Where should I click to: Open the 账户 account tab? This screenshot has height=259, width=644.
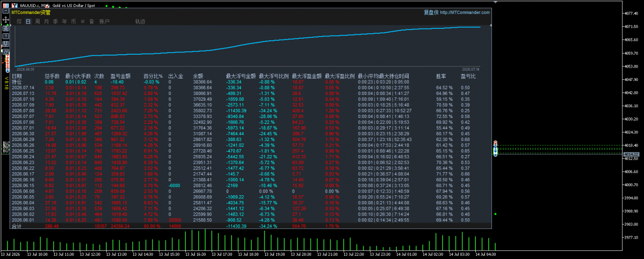pos(104,21)
